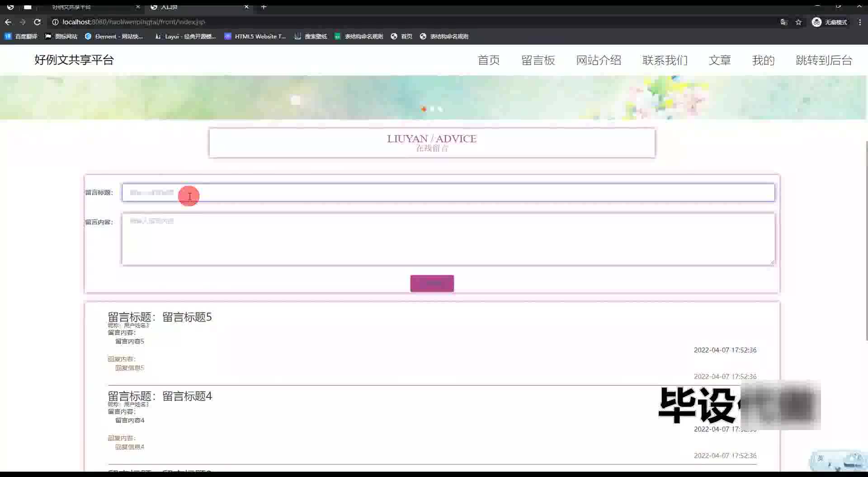Open the 搜索壁纸 bookmark

(x=311, y=36)
